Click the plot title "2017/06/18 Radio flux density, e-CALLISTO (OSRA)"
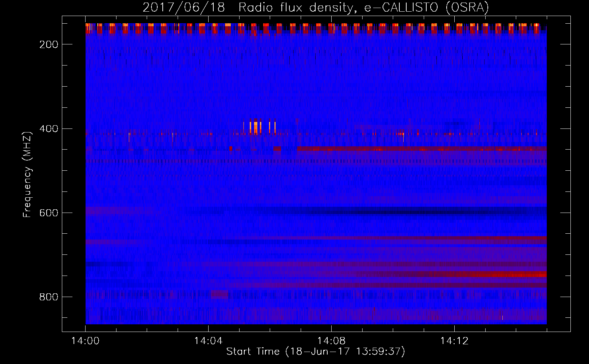This screenshot has width=589, height=364. [316, 7]
